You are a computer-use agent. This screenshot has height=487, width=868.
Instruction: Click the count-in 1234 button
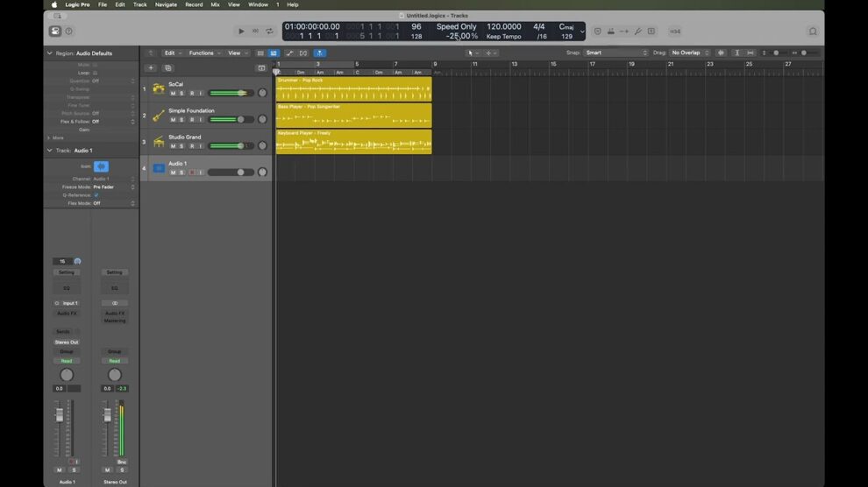[675, 31]
